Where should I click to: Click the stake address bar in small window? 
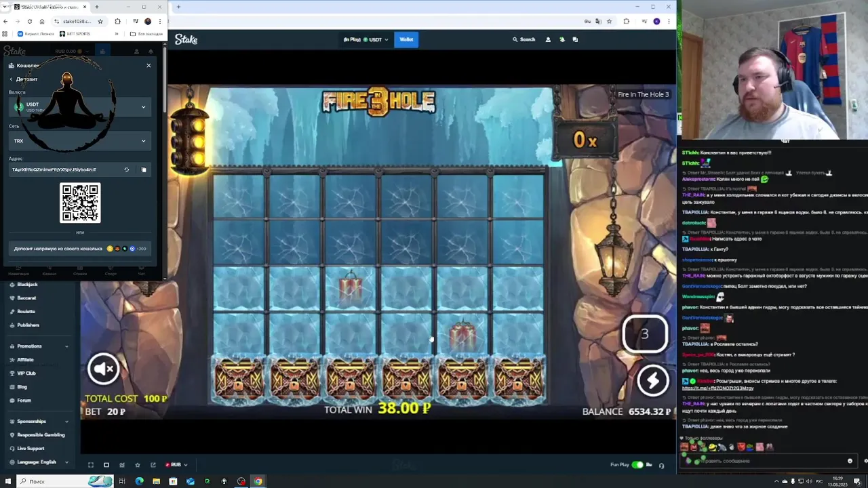click(79, 22)
